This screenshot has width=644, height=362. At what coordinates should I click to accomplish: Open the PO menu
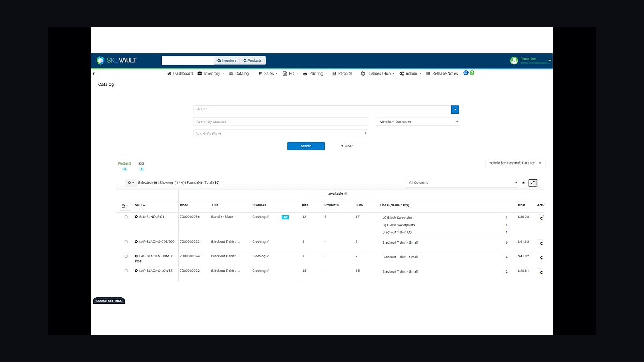(290, 73)
